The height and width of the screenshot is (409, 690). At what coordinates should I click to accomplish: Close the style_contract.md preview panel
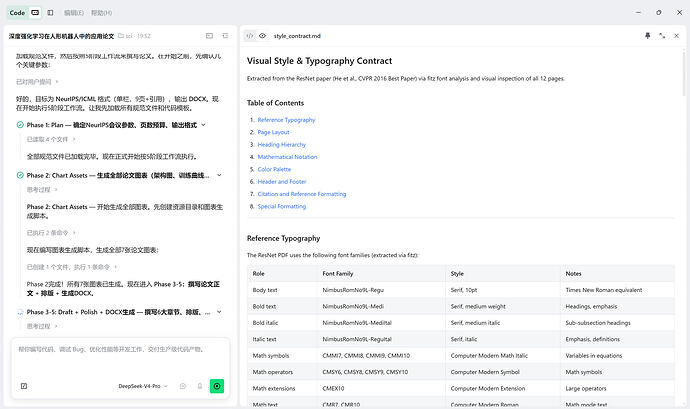[x=676, y=36]
